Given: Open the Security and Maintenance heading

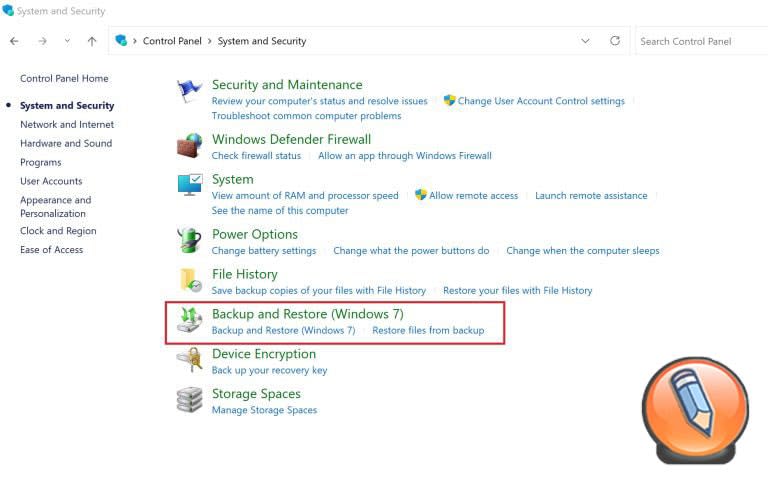Looking at the screenshot, I should tap(287, 85).
